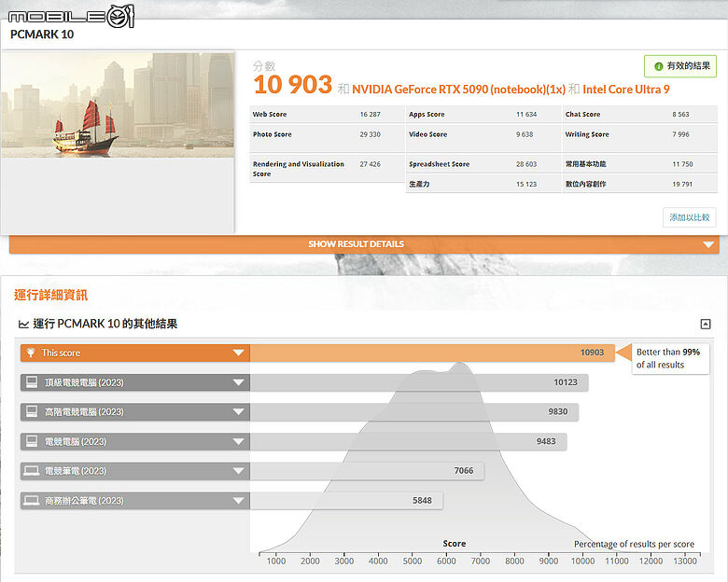Click the 常用基本功能 value 11 750
728x582 pixels.
682,164
